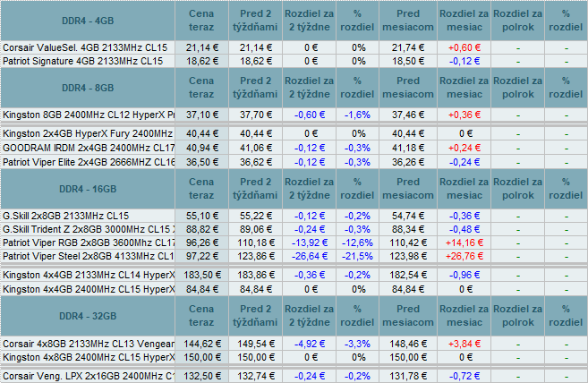The image size is (588, 383).
Task: Select the 96,26 € Viper RGB current price
Action: click(202, 243)
